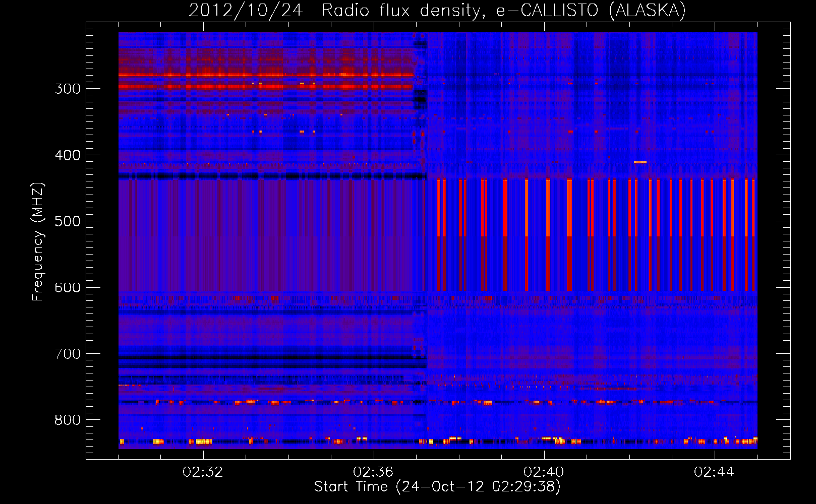
Task: Click the 'Frequency (MHZ)' axis label
Action: pyautogui.click(x=38, y=241)
